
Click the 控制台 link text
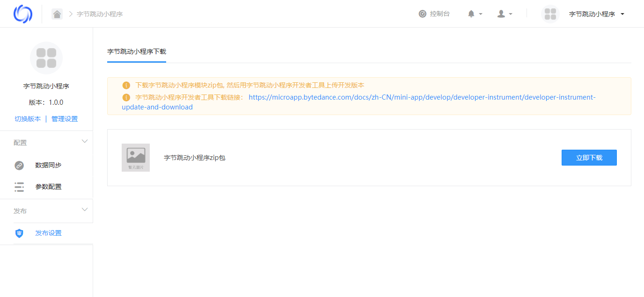coord(440,14)
